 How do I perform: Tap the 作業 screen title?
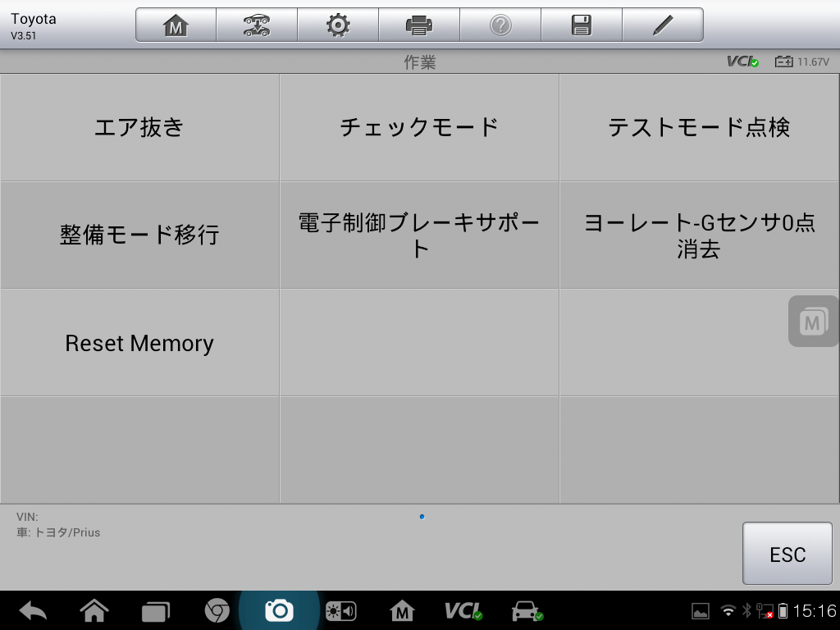click(419, 62)
